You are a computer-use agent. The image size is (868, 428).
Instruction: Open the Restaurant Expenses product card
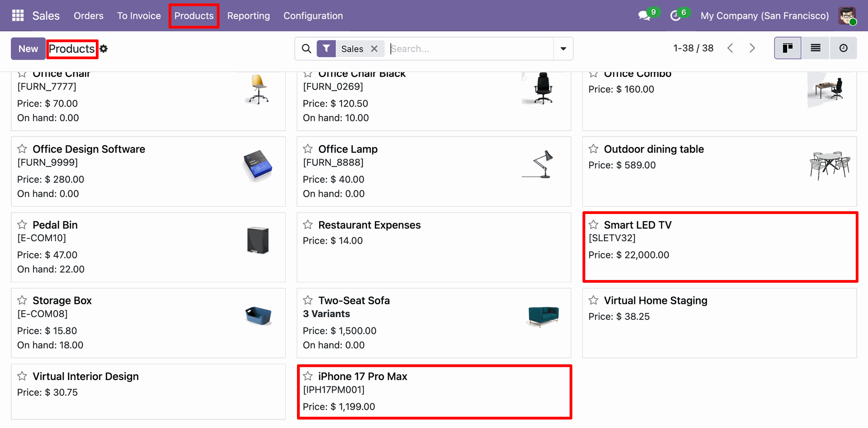click(434, 247)
